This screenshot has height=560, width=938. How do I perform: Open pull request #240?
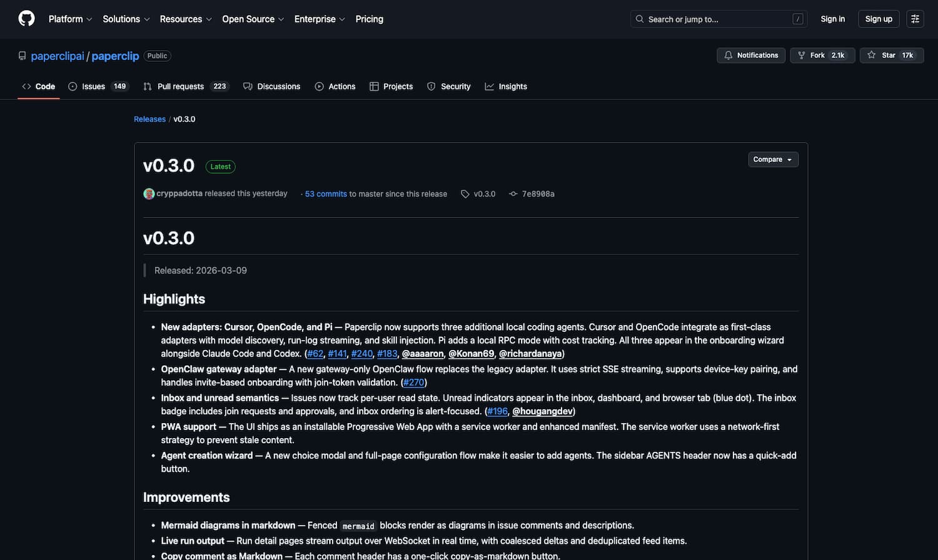[362, 354]
